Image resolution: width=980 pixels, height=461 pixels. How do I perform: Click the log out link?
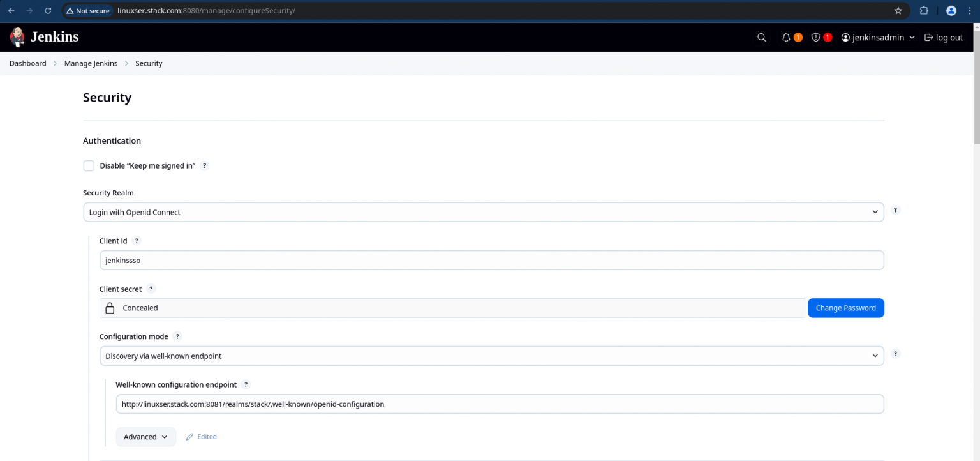click(x=944, y=38)
